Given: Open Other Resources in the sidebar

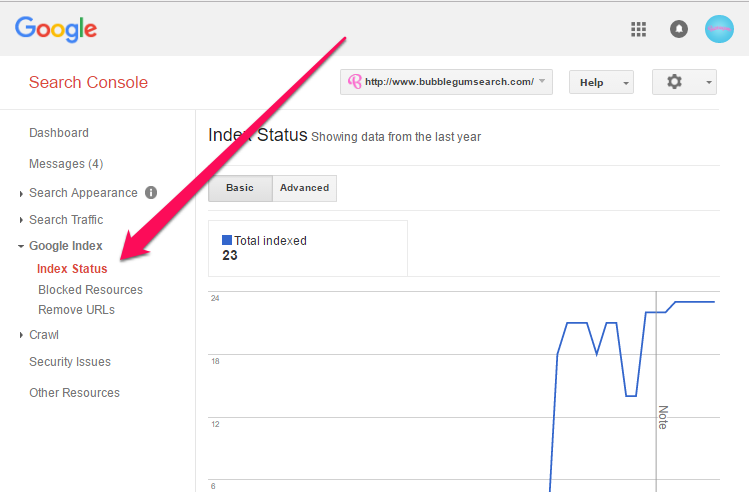Looking at the screenshot, I should (x=75, y=393).
